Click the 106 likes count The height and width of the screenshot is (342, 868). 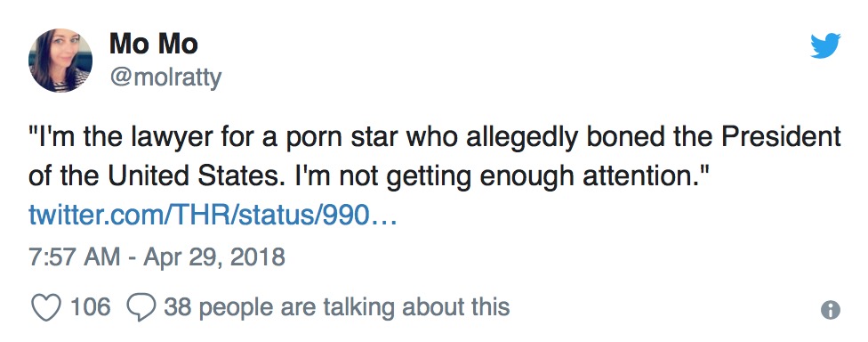click(x=90, y=306)
